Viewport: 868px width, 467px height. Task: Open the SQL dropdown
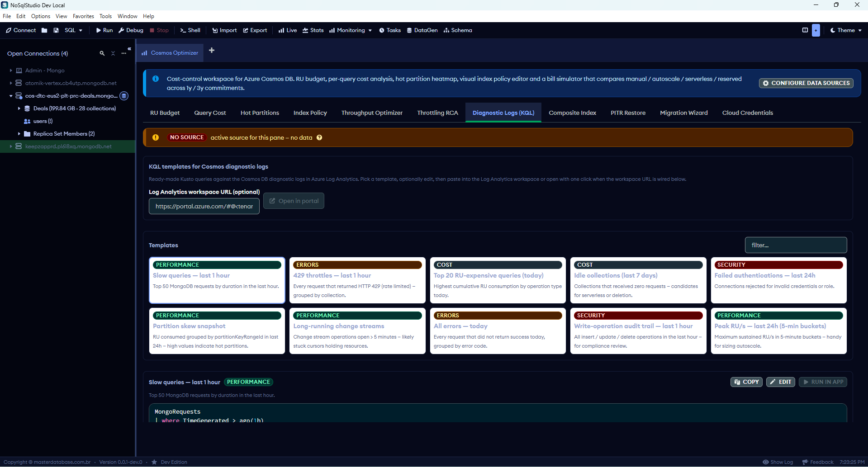tap(74, 30)
